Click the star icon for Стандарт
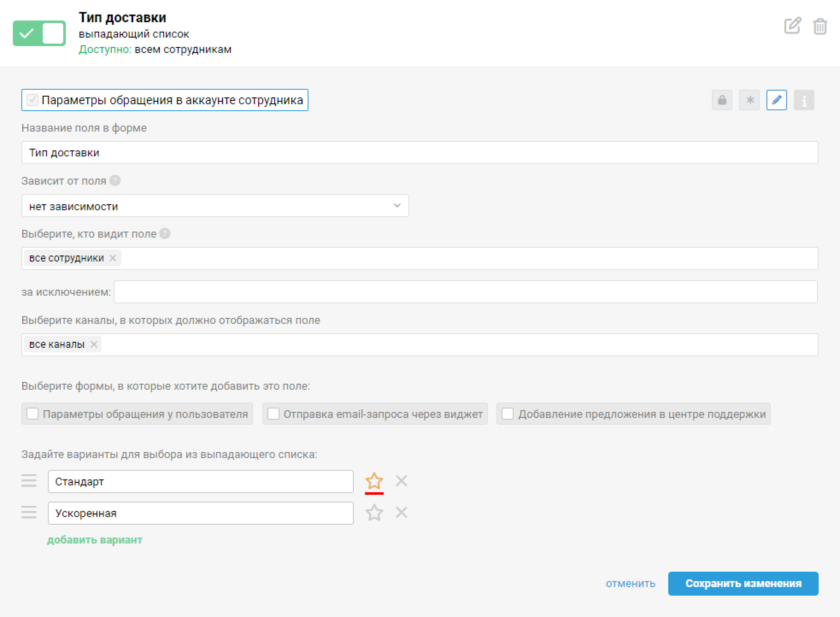 point(374,481)
